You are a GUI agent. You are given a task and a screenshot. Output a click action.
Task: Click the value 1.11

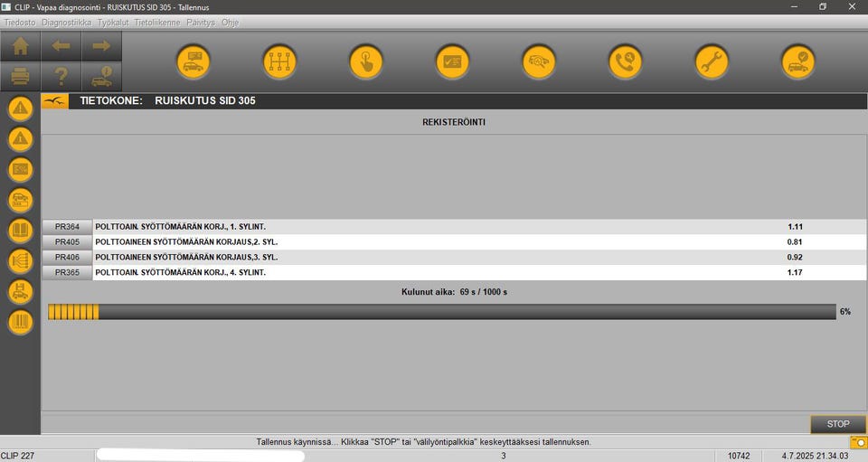(x=795, y=227)
